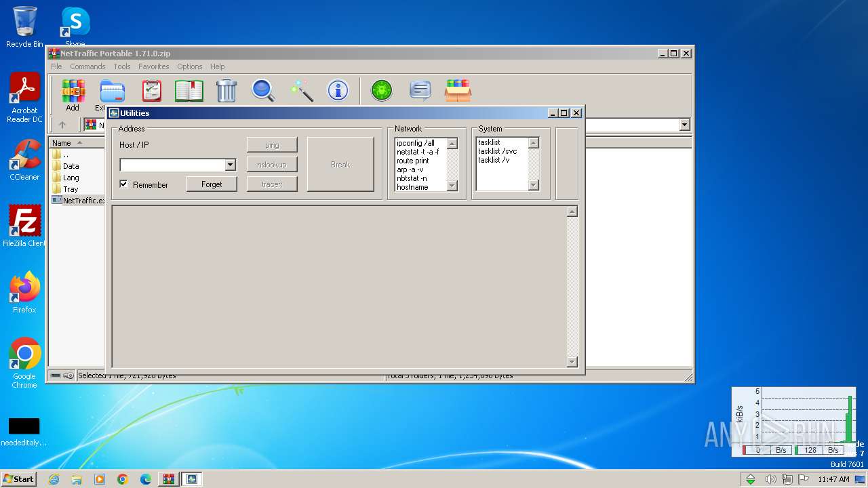Open the Favorites menu in WinRAR

point(154,66)
